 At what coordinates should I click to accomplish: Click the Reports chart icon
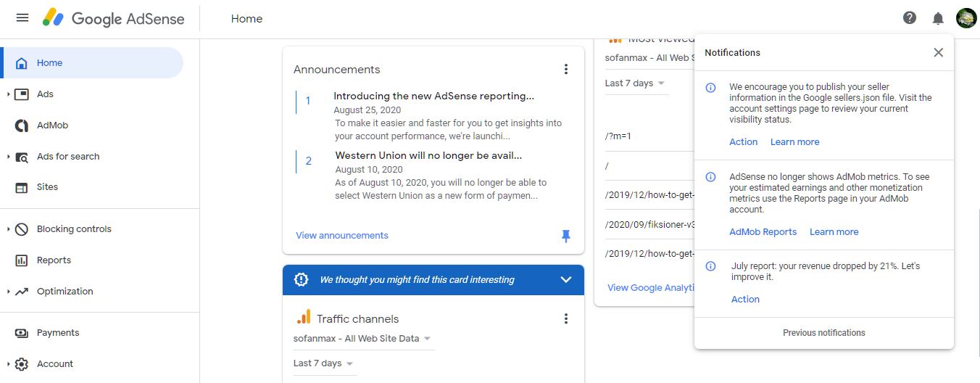coord(22,260)
